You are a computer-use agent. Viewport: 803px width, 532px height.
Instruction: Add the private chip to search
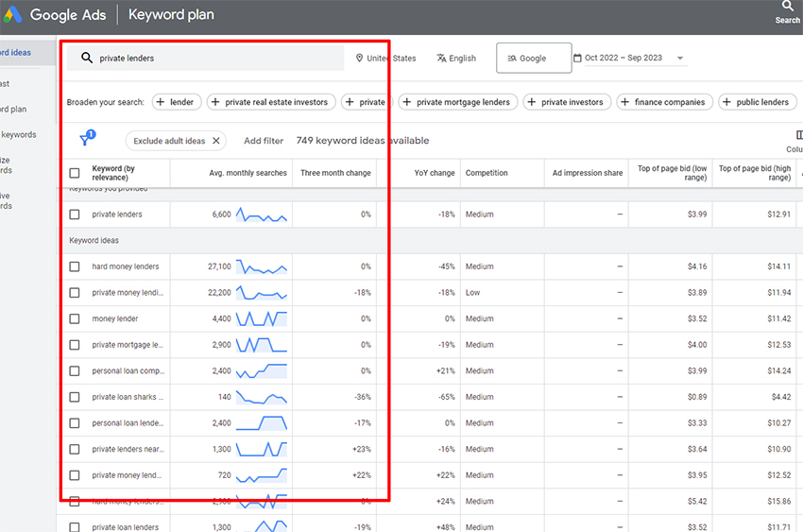pyautogui.click(x=367, y=102)
